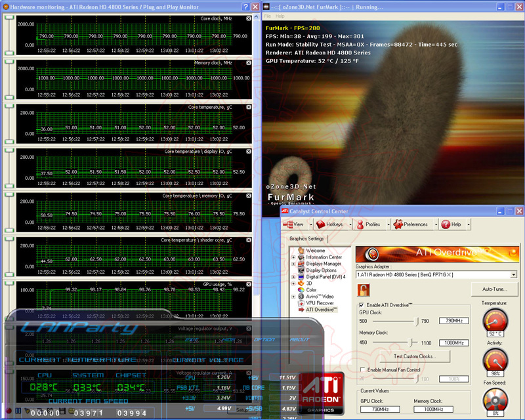Click the 1000MHz memory clock value box
Image resolution: width=525 pixels, height=420 pixels.
pos(453,343)
